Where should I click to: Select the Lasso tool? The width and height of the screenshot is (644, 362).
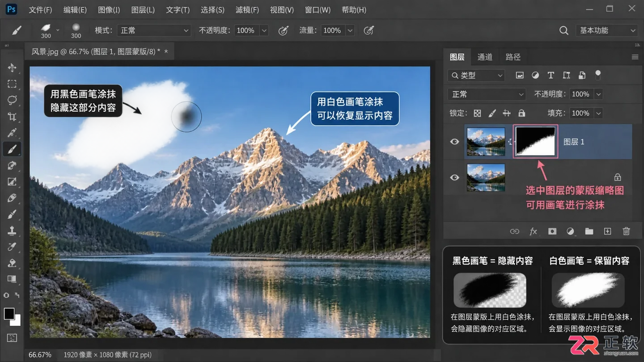pyautogui.click(x=12, y=100)
